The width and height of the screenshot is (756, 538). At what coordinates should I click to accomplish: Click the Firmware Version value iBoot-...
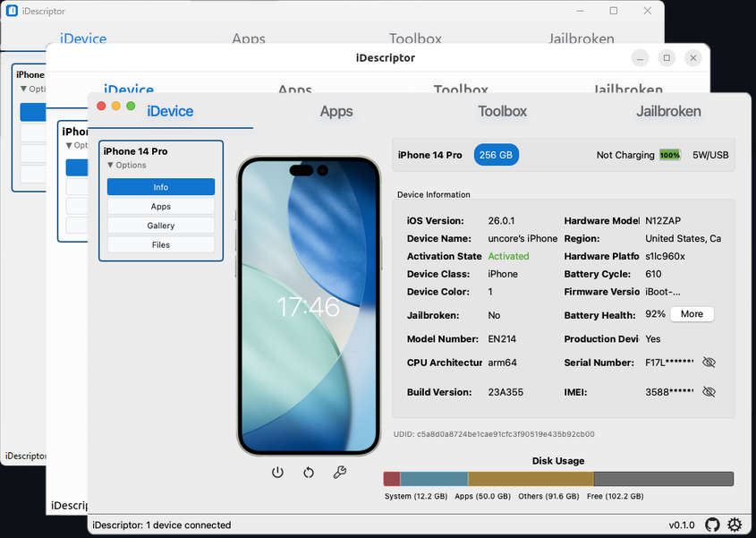[x=663, y=292]
